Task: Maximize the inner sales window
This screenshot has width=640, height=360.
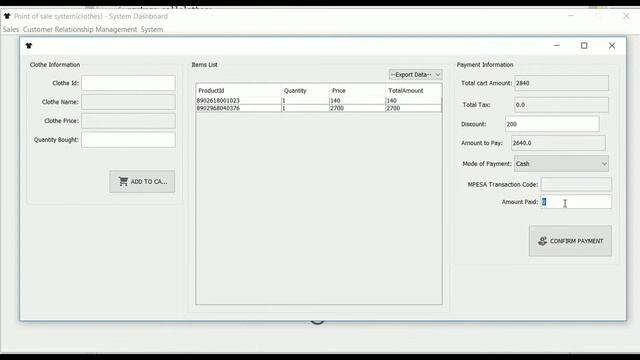Action: click(x=584, y=46)
